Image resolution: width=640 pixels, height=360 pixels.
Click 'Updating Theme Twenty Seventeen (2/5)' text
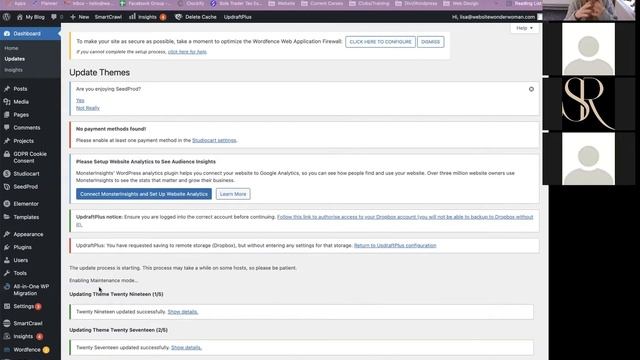(x=118, y=330)
